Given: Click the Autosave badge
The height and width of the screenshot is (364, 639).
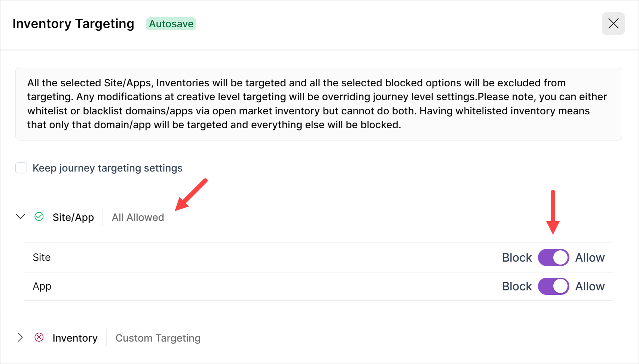Looking at the screenshot, I should [x=171, y=24].
